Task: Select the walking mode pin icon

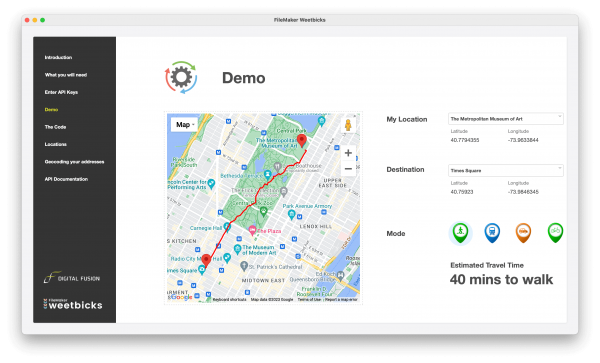Action: coord(460,233)
